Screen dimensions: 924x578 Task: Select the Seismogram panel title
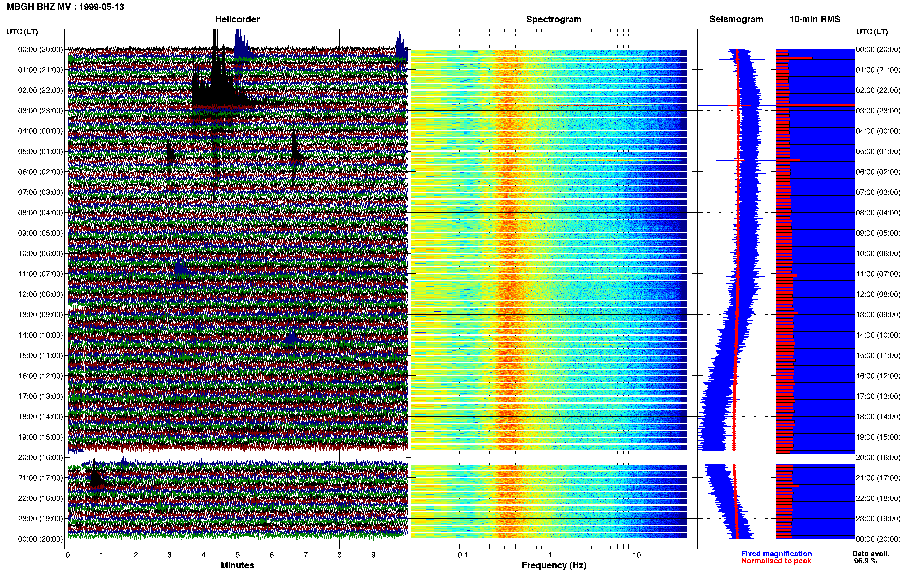(736, 19)
